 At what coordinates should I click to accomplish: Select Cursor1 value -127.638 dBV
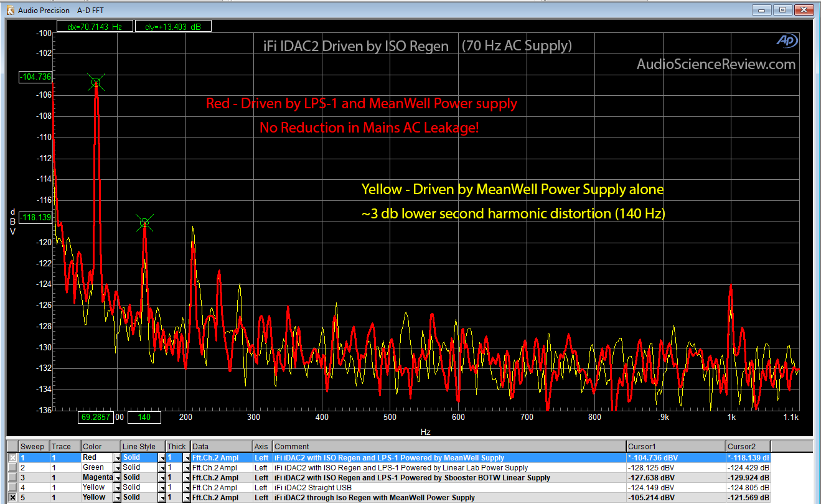coord(652,477)
